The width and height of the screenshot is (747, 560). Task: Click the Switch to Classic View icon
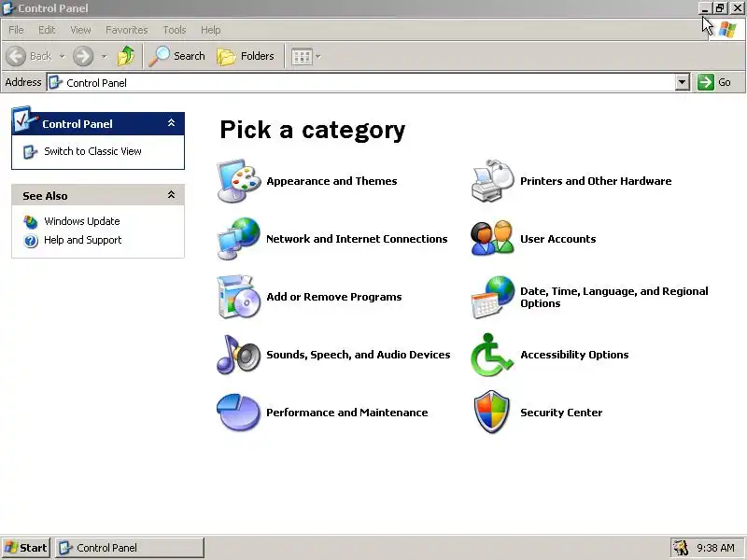pos(31,152)
